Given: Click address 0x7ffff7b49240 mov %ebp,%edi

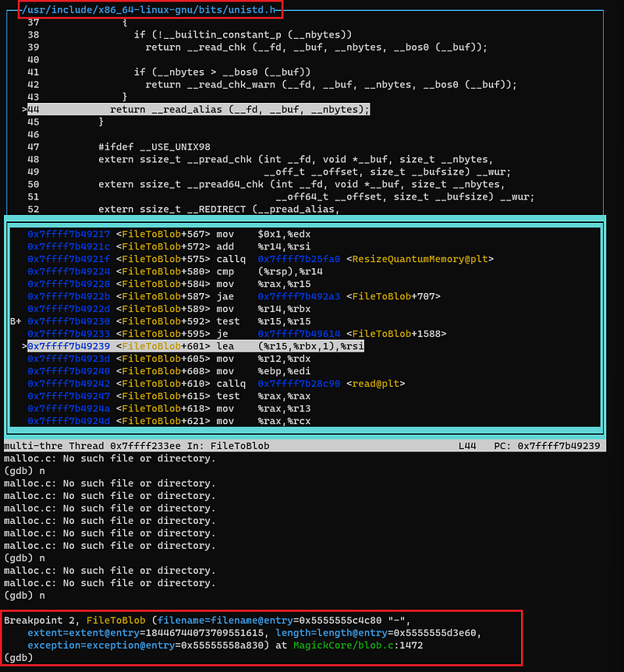Looking at the screenshot, I should click(69, 371).
